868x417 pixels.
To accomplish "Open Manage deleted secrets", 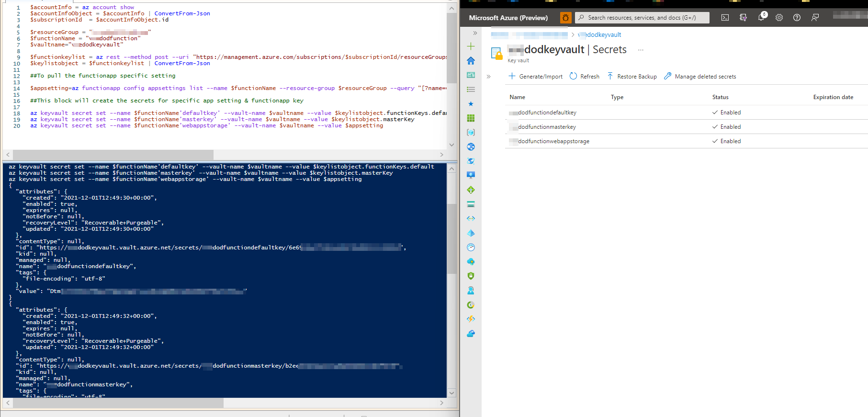I will coord(700,76).
